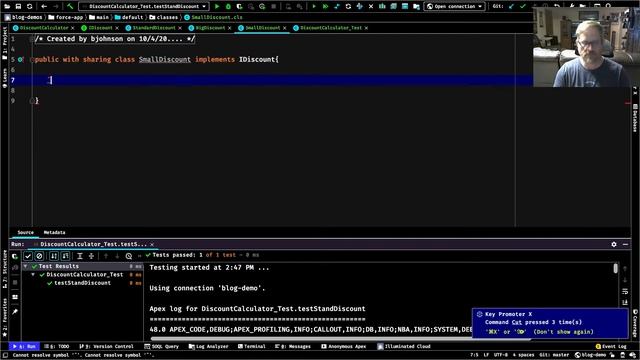The width and height of the screenshot is (640, 360).
Task: Collapse the class fold marker on line 5
Action: click(x=32, y=60)
